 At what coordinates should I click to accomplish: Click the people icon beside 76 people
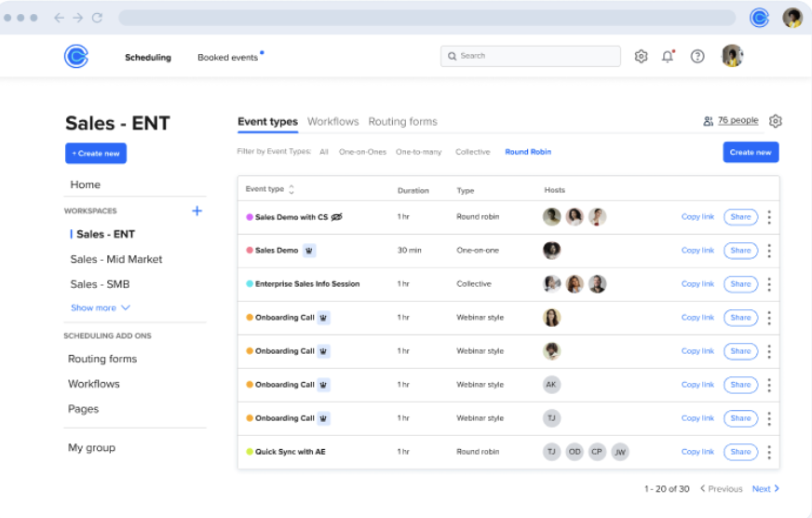pyautogui.click(x=708, y=121)
